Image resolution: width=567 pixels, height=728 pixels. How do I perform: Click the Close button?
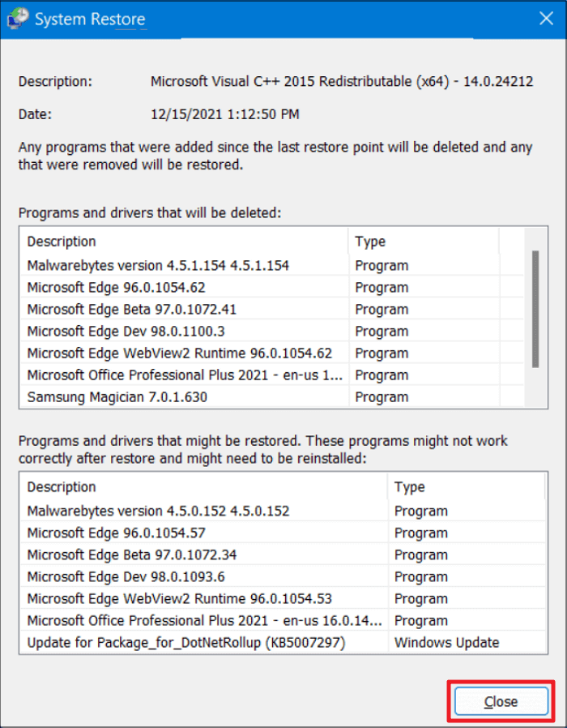click(x=501, y=702)
